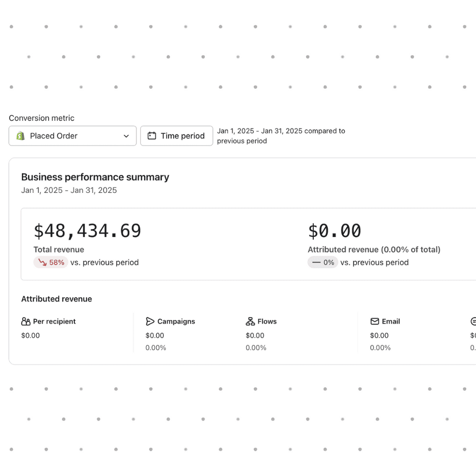Click the Email envelope icon

[375, 321]
